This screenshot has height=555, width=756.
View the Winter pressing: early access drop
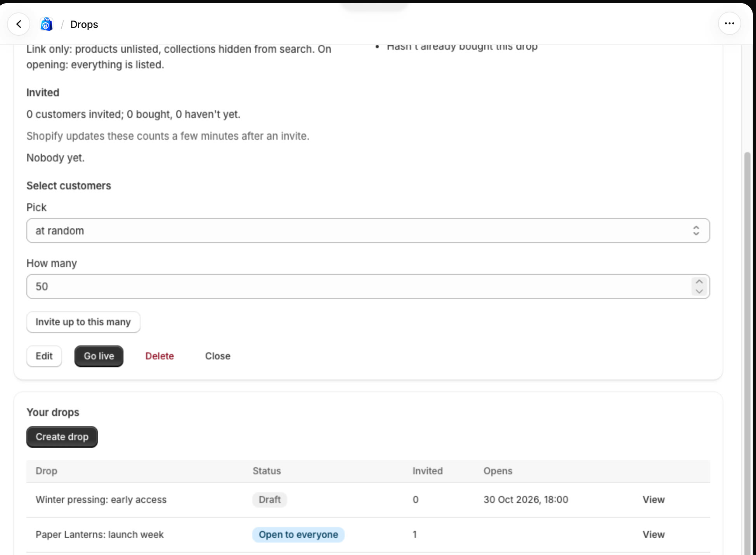tap(654, 500)
